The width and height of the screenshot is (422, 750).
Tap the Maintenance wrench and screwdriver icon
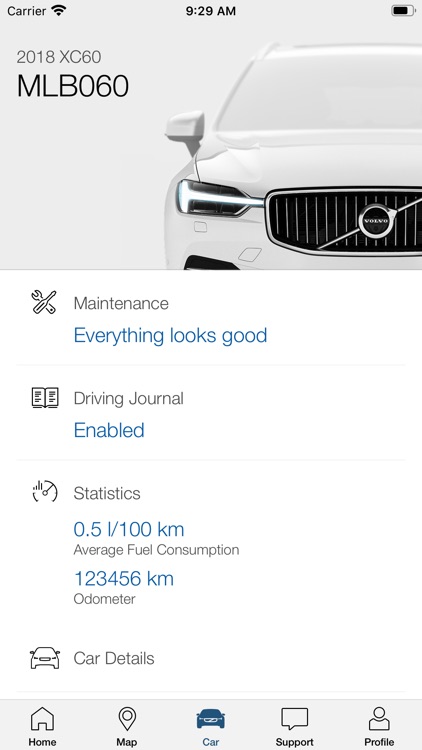coord(44,302)
